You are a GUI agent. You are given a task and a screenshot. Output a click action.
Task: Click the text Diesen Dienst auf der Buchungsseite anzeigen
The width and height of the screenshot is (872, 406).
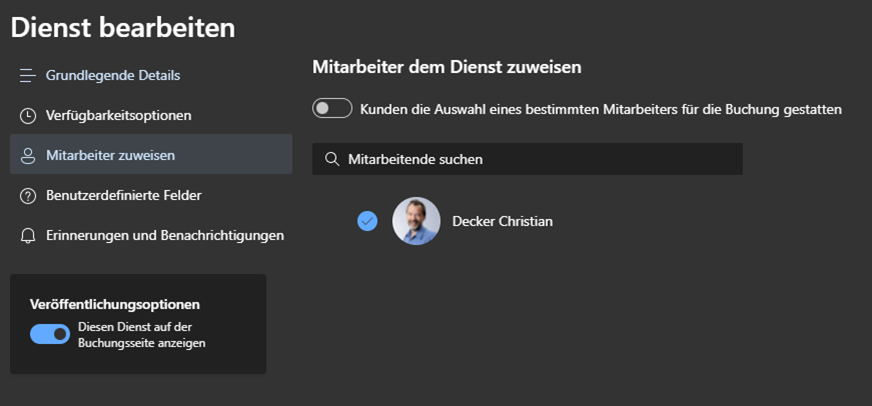pyautogui.click(x=142, y=335)
